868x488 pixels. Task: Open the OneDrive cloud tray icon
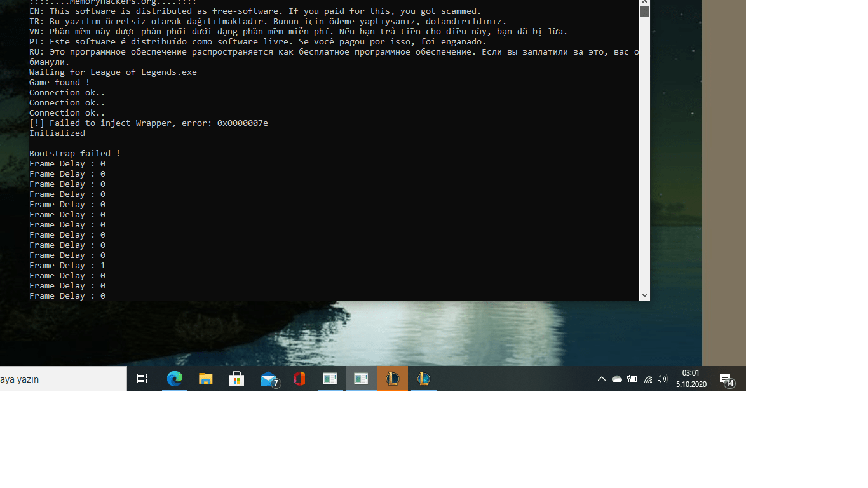pyautogui.click(x=617, y=379)
